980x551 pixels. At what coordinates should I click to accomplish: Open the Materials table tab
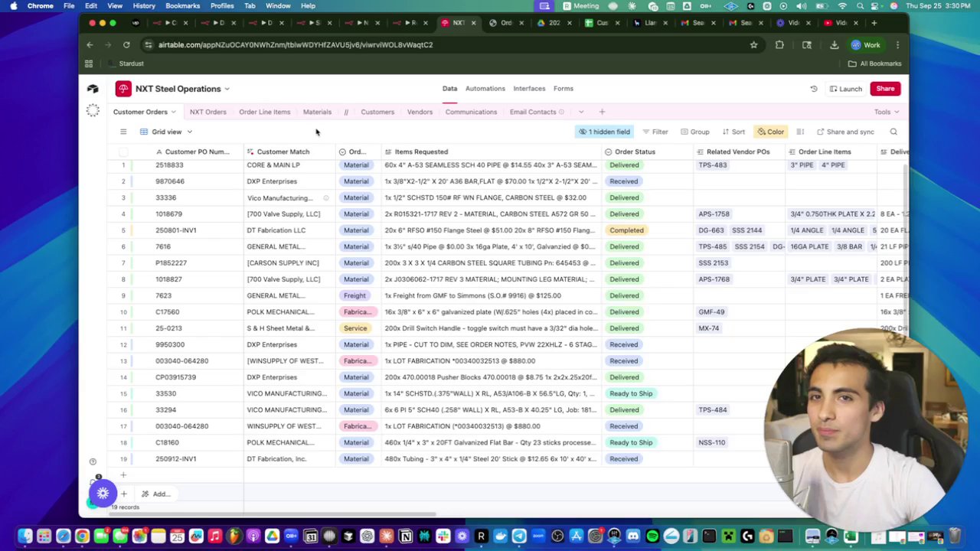coord(317,112)
